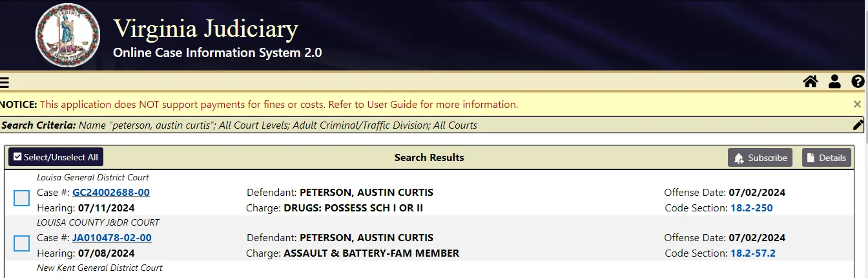The height and width of the screenshot is (278, 868).
Task: Click the Virginia Judiciary header title
Action: [205, 28]
